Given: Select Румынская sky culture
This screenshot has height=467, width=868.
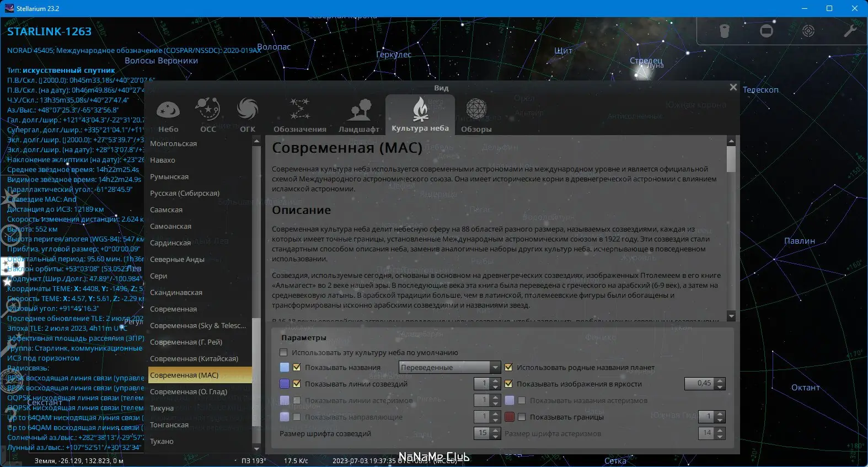Looking at the screenshot, I should pos(200,176).
